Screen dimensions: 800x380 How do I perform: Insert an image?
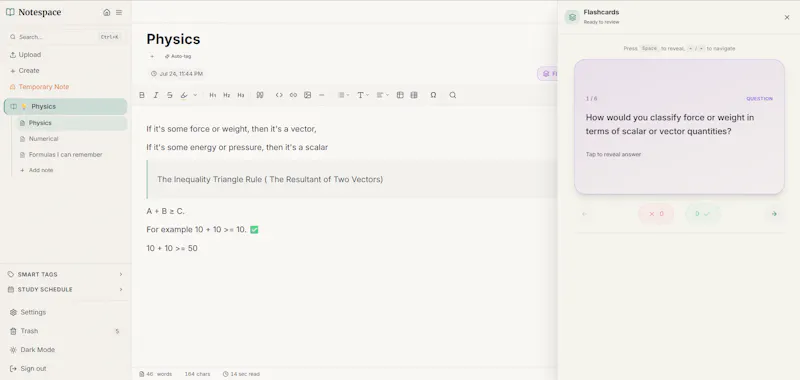click(308, 95)
